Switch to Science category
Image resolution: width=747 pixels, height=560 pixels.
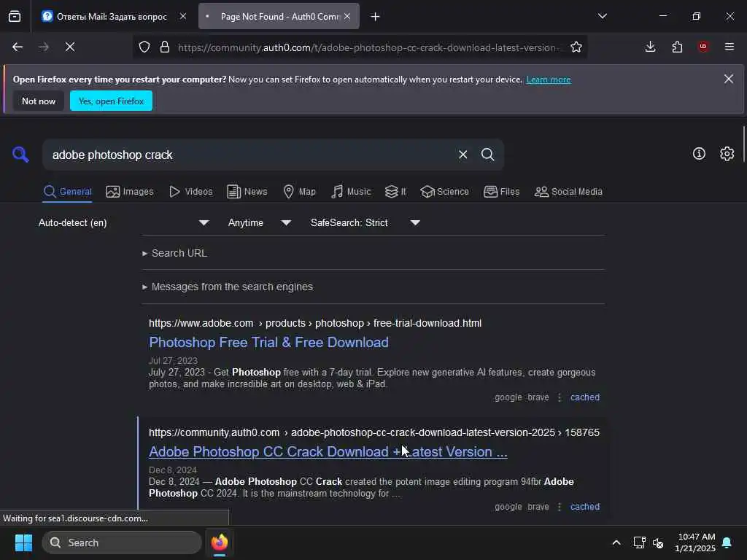tap(444, 192)
